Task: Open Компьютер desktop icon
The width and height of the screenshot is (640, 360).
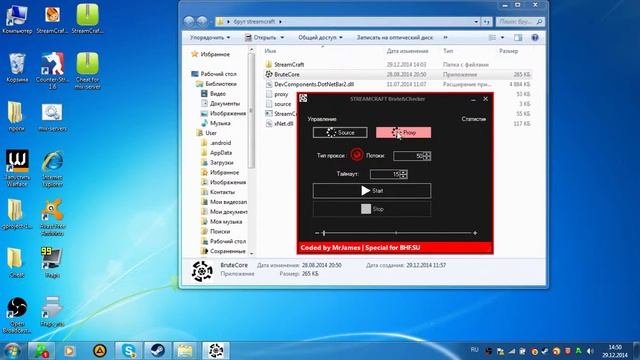Action: point(17,20)
